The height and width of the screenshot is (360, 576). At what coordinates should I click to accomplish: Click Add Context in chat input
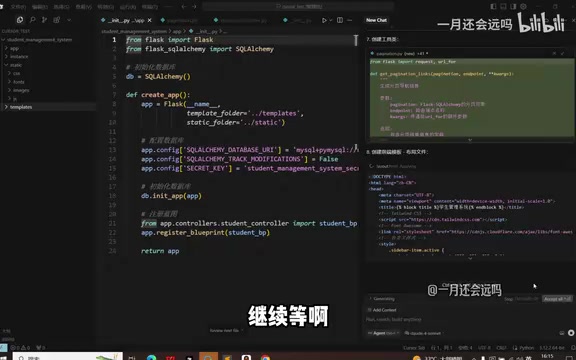tap(382, 310)
